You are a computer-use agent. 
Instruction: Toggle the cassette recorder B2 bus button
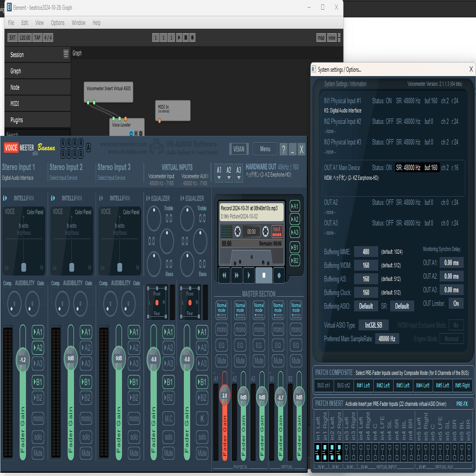click(x=295, y=260)
